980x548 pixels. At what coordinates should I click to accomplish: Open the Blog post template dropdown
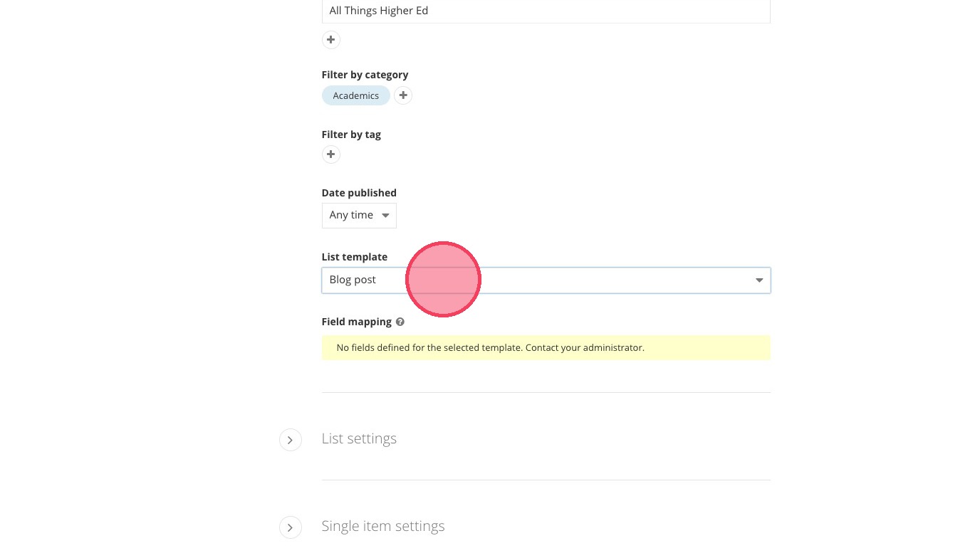[x=546, y=280]
